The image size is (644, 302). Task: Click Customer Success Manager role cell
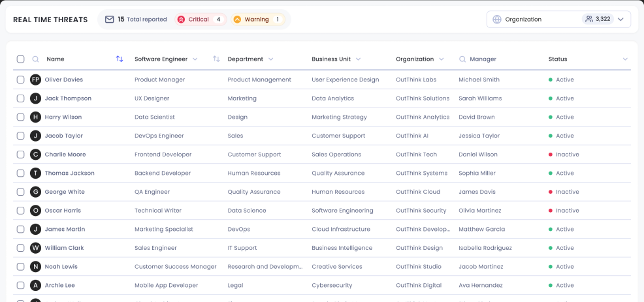(176, 267)
